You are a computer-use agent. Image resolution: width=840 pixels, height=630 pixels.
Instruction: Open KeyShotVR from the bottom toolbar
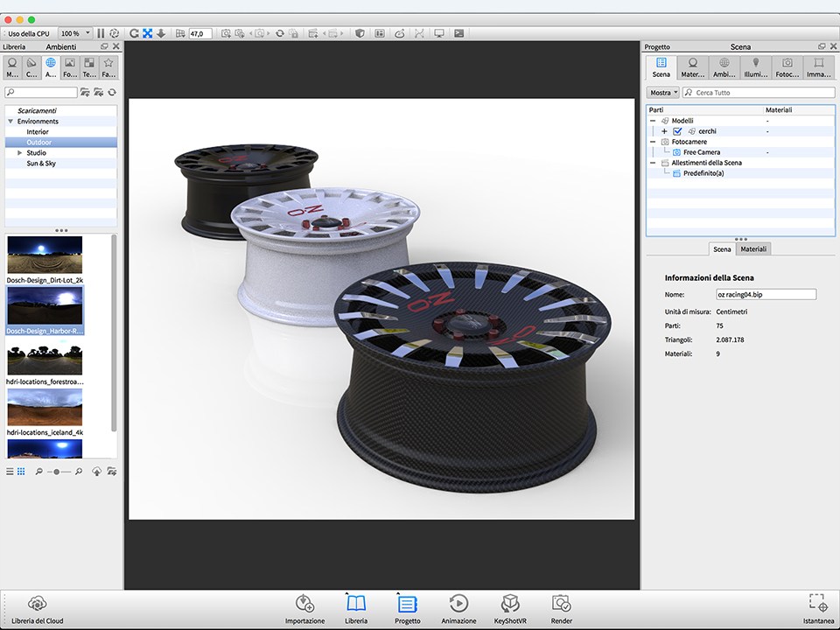(x=511, y=604)
